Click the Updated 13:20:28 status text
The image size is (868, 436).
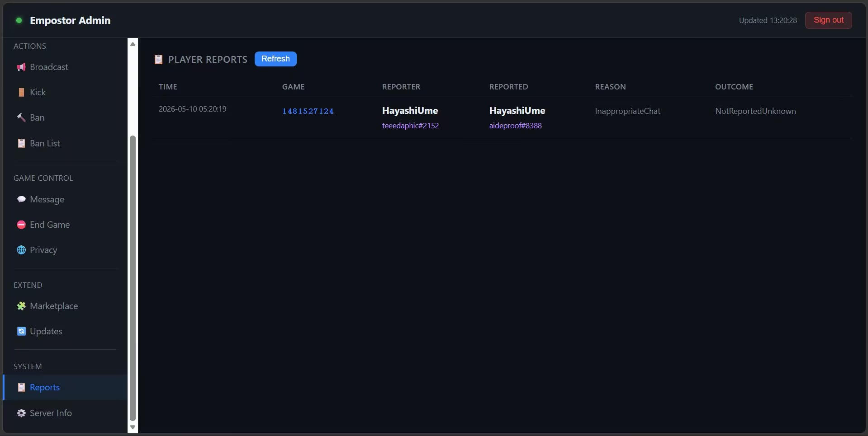click(768, 20)
